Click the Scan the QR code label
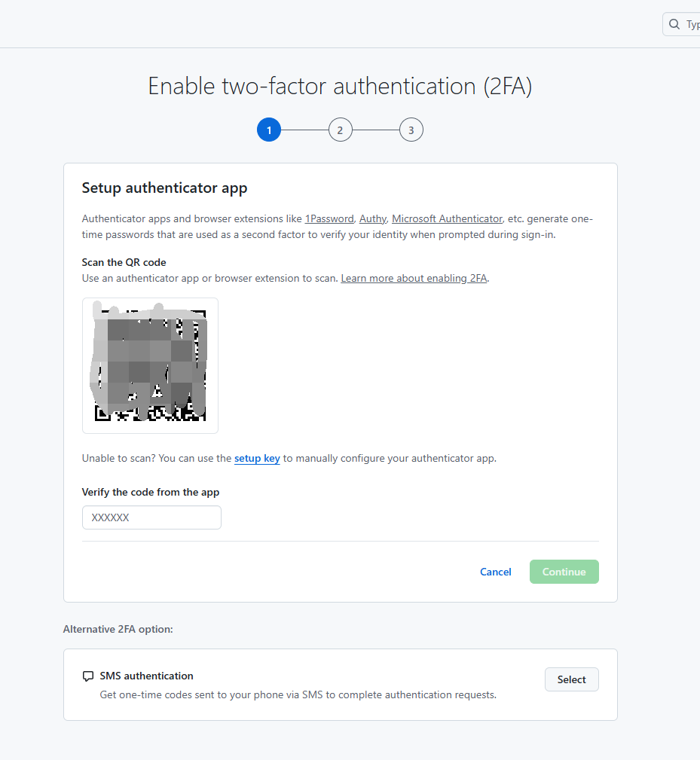The image size is (700, 760). click(x=124, y=262)
